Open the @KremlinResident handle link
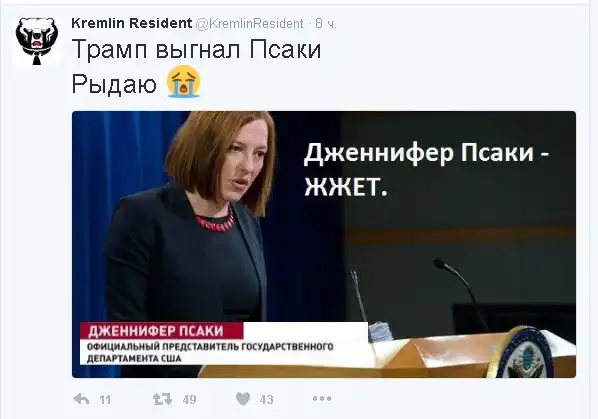The width and height of the screenshot is (598, 419). click(x=249, y=24)
